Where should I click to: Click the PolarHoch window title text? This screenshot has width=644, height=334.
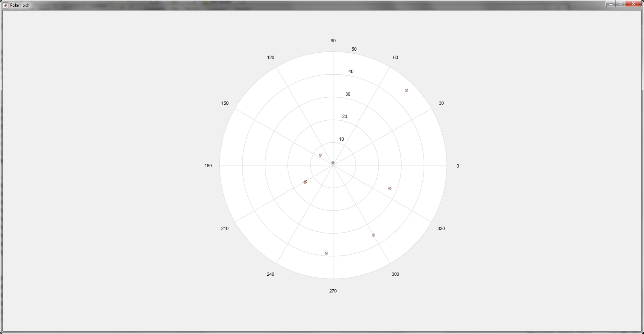[20, 5]
